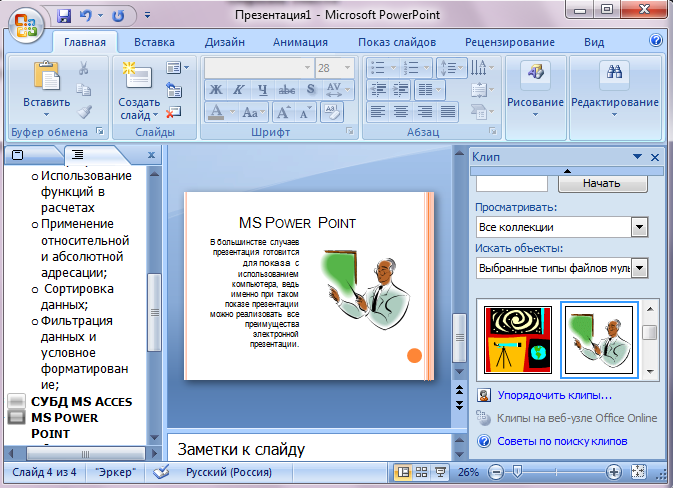Switch to the Slides thumbnail pane tab
Screen dimensions: 673x488
pos(18,155)
